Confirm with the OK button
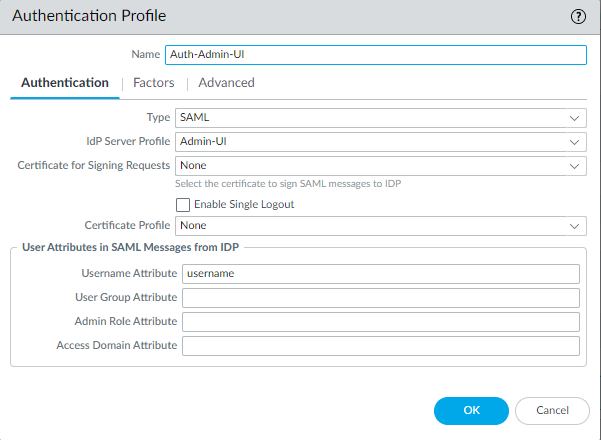 471,410
